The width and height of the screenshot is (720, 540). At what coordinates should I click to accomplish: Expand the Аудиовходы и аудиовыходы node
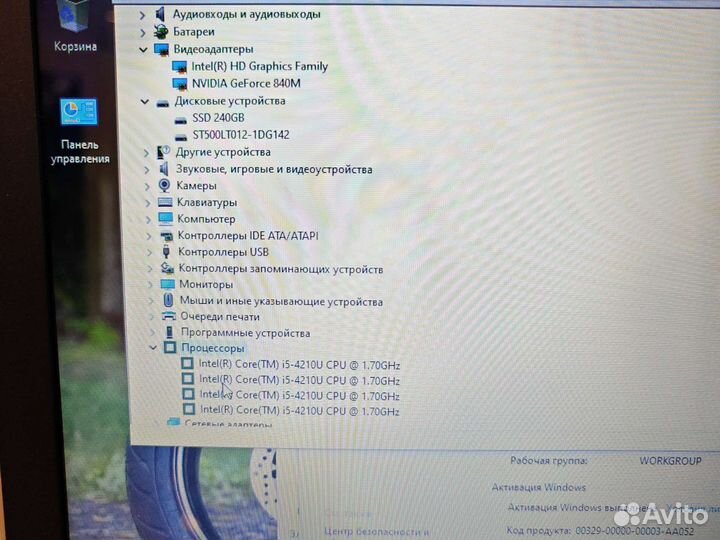coord(142,15)
